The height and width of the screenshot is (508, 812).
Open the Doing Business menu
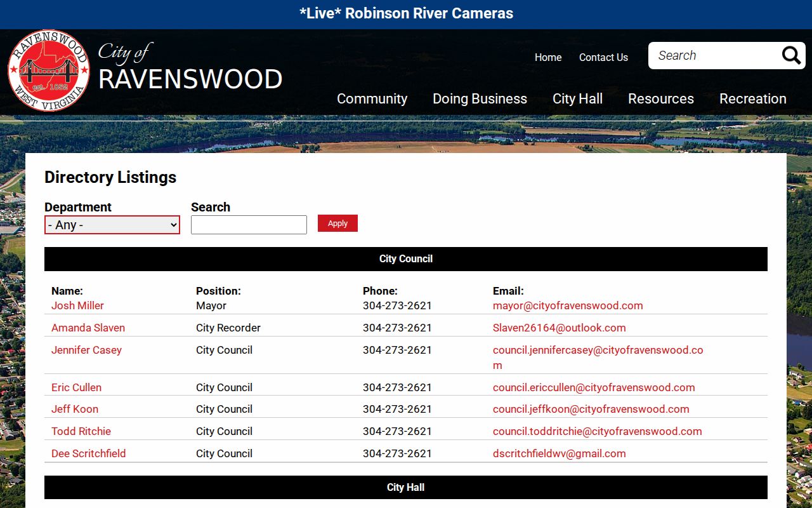coord(480,98)
